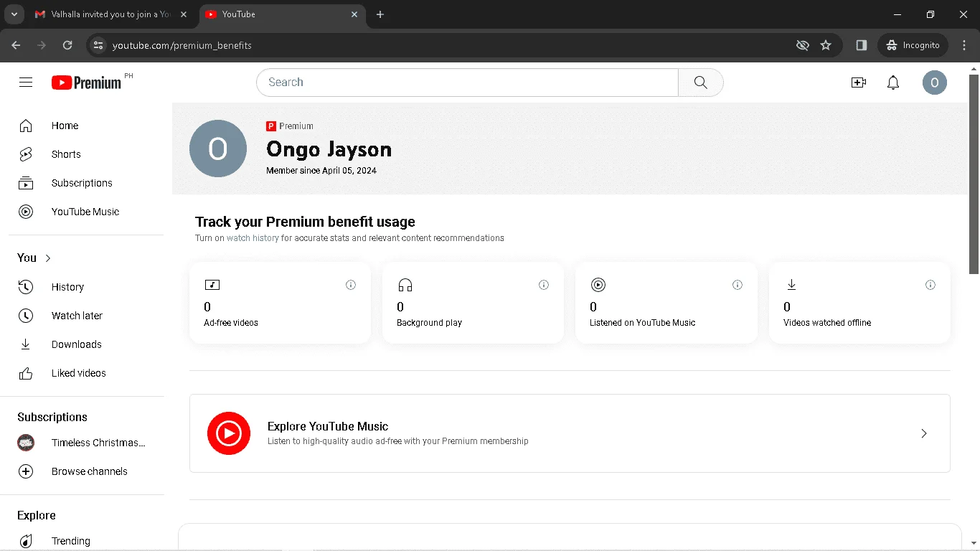Click the "Ongo Jayson" name text
This screenshot has width=980, height=551.
pos(329,149)
